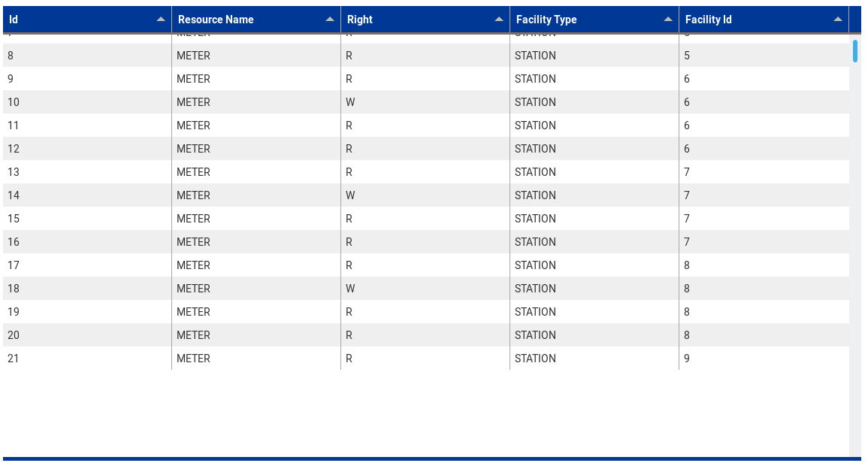Click STATION in row 19
This screenshot has width=868, height=466.
[535, 311]
